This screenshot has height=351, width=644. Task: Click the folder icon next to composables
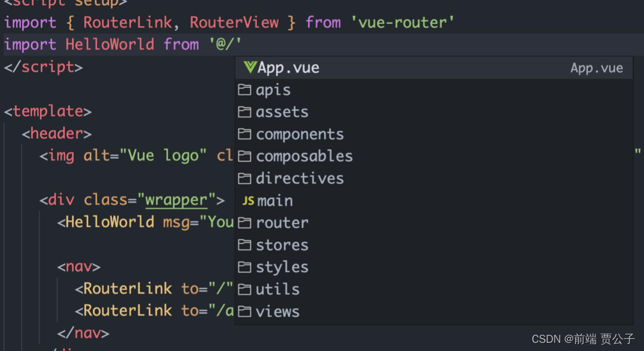245,156
